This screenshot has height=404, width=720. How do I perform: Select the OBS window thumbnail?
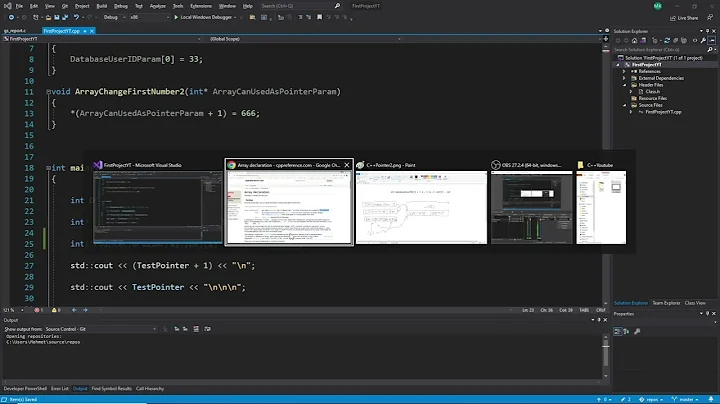(x=532, y=202)
